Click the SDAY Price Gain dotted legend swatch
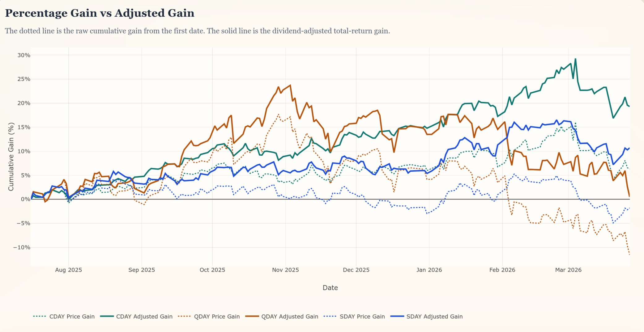 click(330, 317)
